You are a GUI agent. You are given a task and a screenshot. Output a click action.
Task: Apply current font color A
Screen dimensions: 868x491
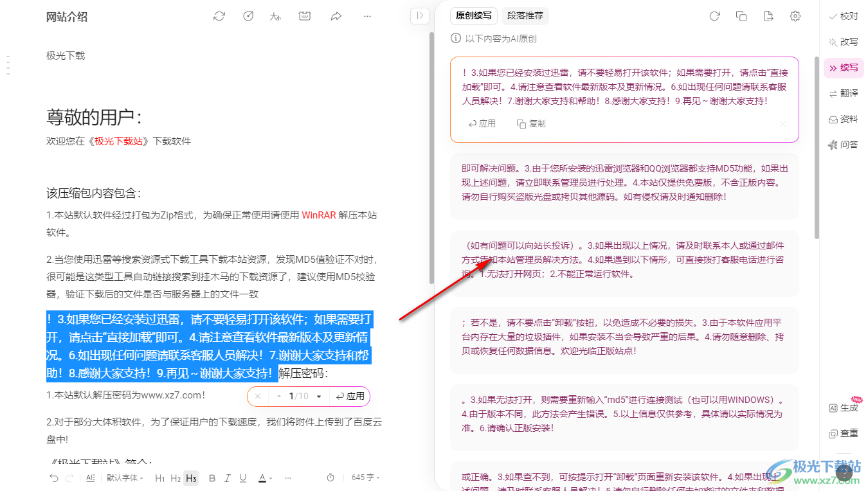tap(262, 478)
